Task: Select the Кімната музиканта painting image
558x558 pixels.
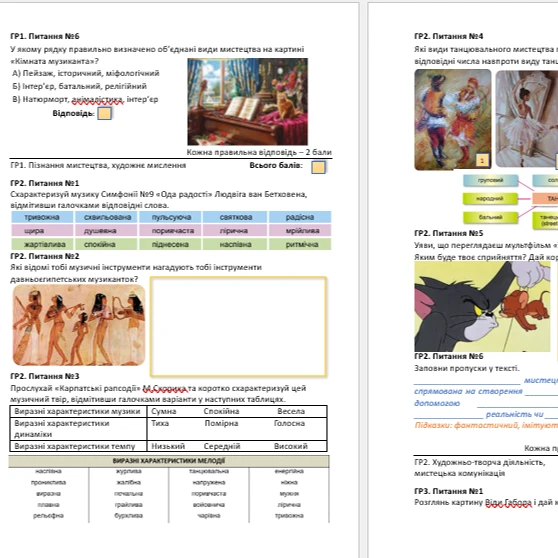Action: (248, 102)
